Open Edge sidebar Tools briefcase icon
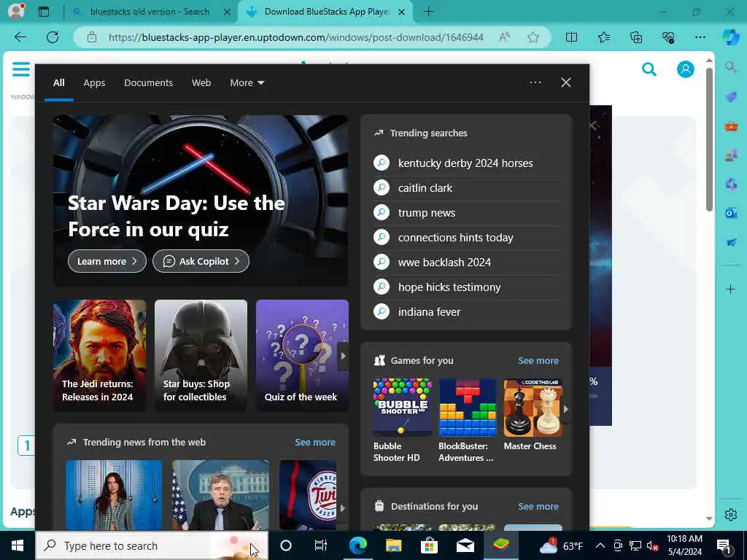 [x=731, y=126]
